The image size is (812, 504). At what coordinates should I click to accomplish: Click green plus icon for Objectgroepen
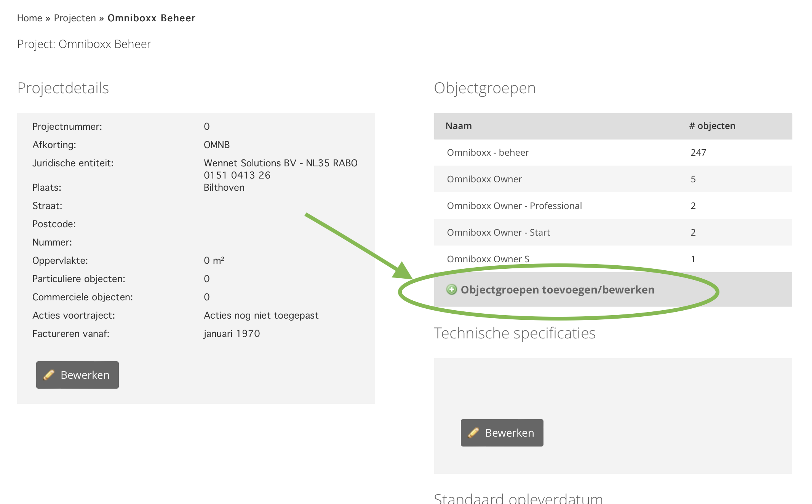pos(451,290)
